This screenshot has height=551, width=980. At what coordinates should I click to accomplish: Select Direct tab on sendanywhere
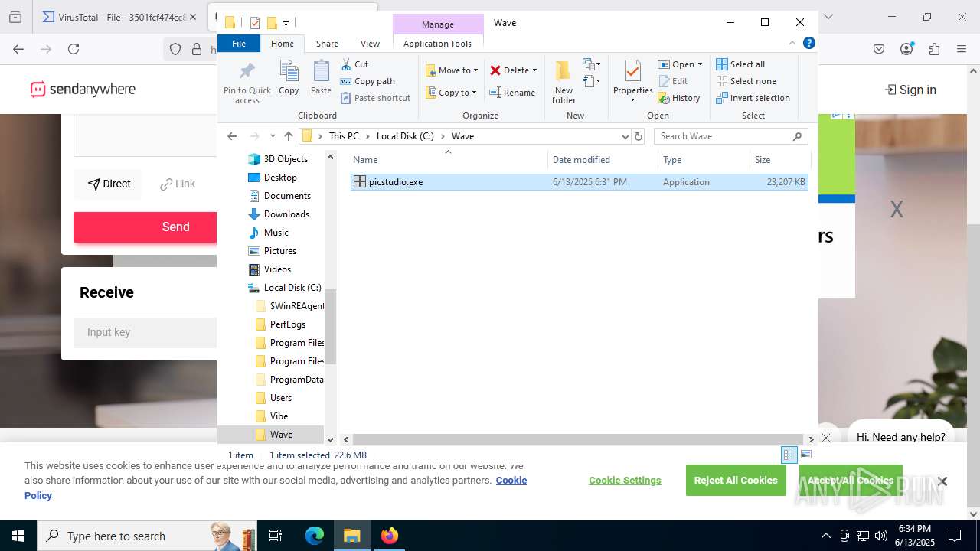[x=109, y=184]
